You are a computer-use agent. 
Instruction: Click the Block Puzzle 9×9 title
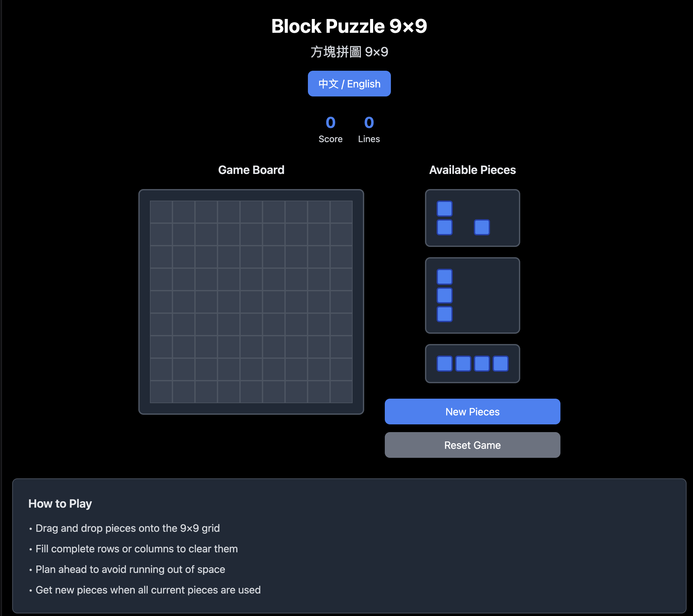point(349,26)
